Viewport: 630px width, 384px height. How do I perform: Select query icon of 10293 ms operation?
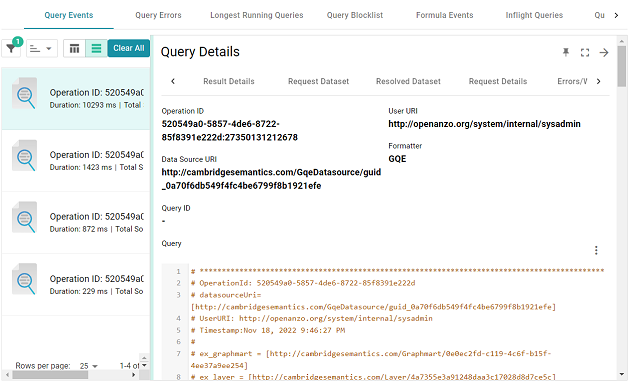tap(25, 94)
